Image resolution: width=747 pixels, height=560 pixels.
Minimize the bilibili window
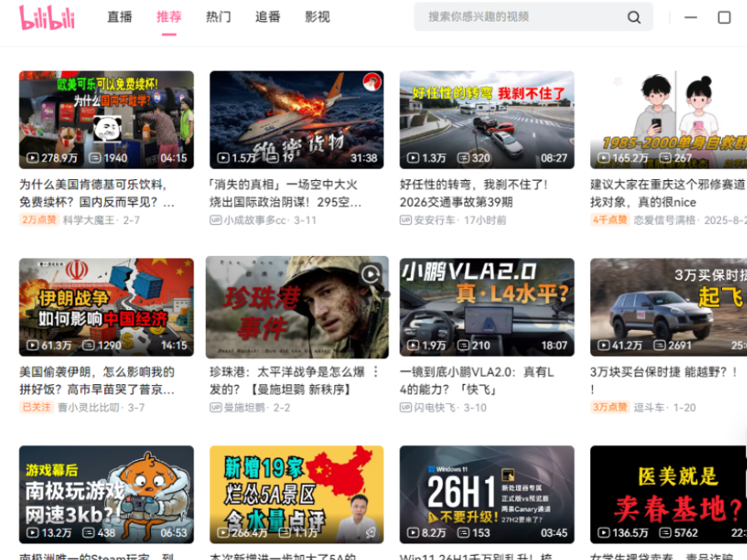click(x=690, y=17)
